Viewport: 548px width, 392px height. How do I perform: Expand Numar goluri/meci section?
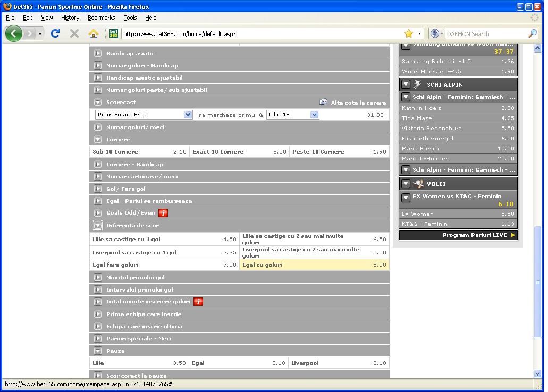click(98, 127)
